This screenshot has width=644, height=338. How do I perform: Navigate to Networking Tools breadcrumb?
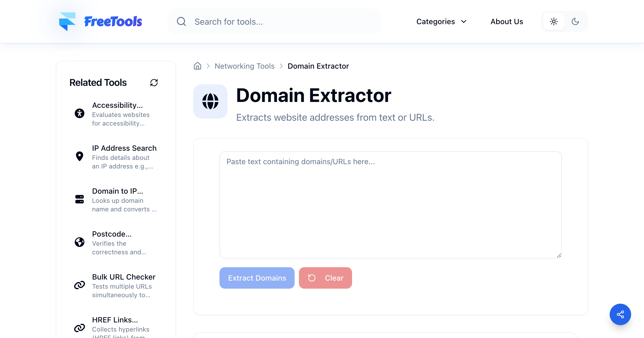click(x=245, y=66)
